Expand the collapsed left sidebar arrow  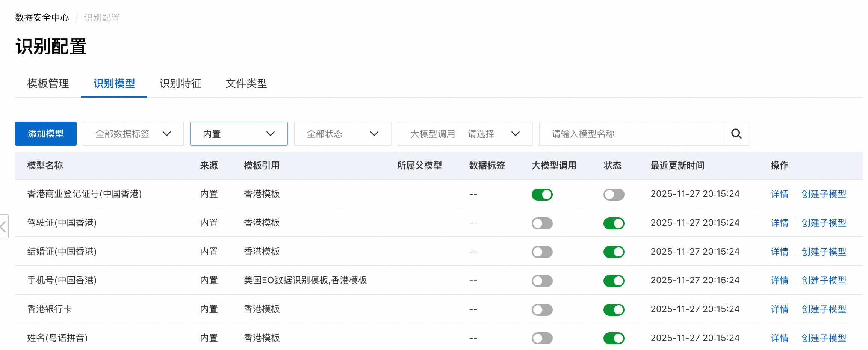tap(4, 226)
